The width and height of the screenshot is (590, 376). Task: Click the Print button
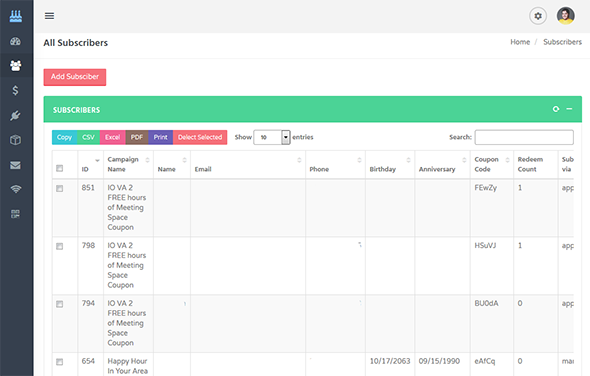[161, 137]
